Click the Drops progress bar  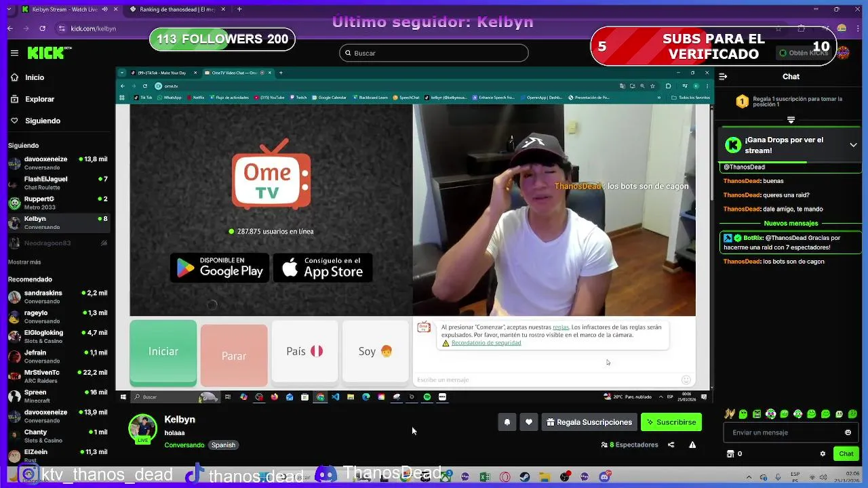pyautogui.click(x=791, y=162)
